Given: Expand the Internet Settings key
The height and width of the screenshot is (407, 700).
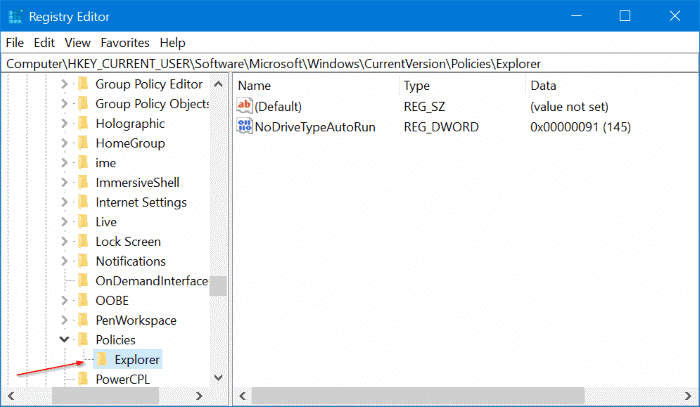Looking at the screenshot, I should coord(65,202).
